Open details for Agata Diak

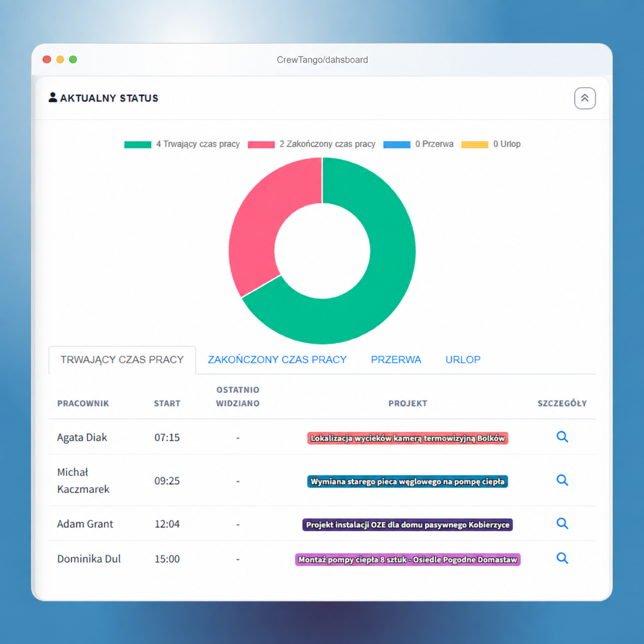pos(562,437)
